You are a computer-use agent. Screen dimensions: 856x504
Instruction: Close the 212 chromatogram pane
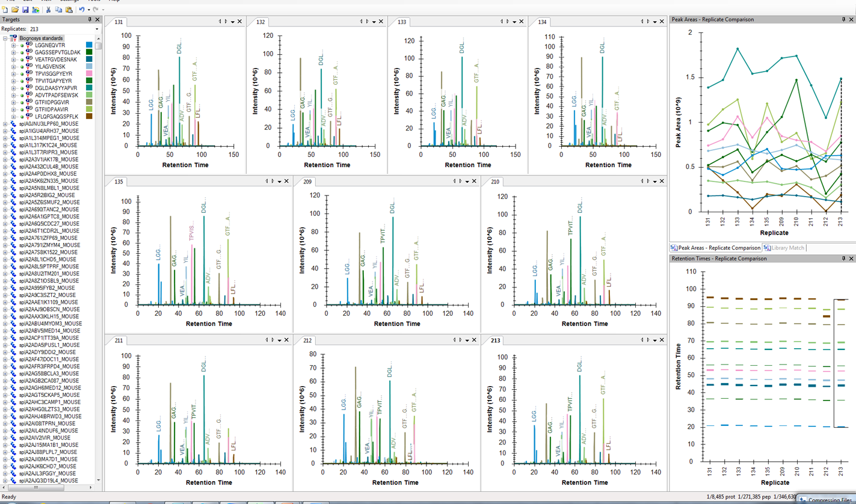click(x=475, y=340)
